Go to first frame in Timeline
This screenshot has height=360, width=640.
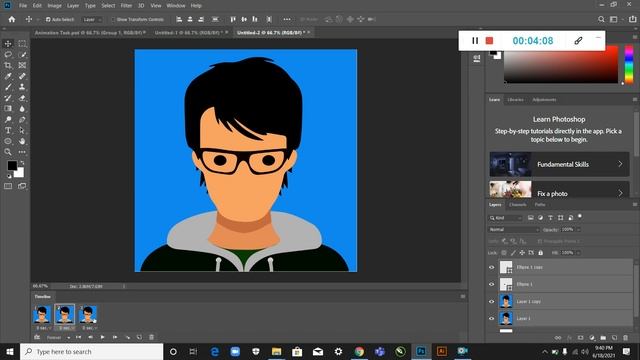tap(78, 337)
